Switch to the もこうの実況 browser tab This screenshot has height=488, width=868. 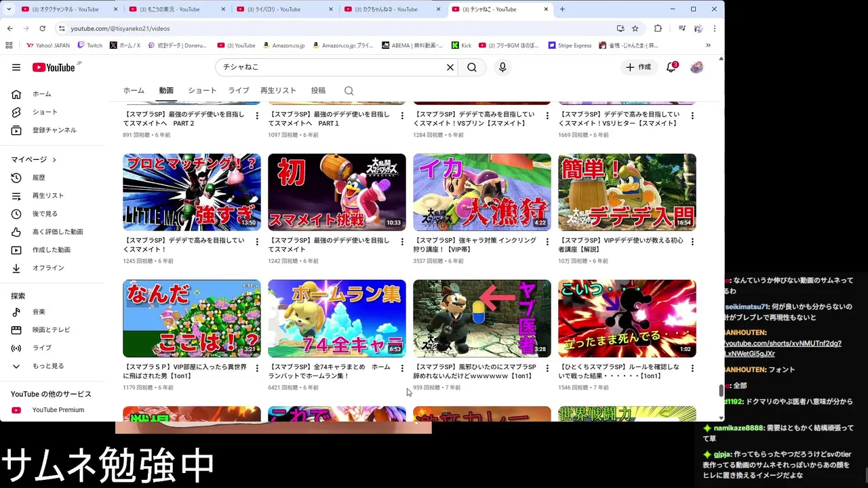coord(176,9)
